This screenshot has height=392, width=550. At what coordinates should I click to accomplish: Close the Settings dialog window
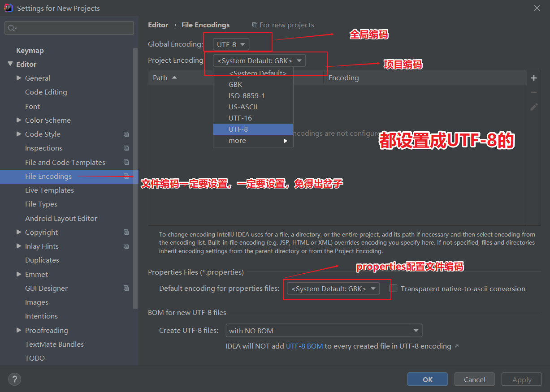click(537, 8)
